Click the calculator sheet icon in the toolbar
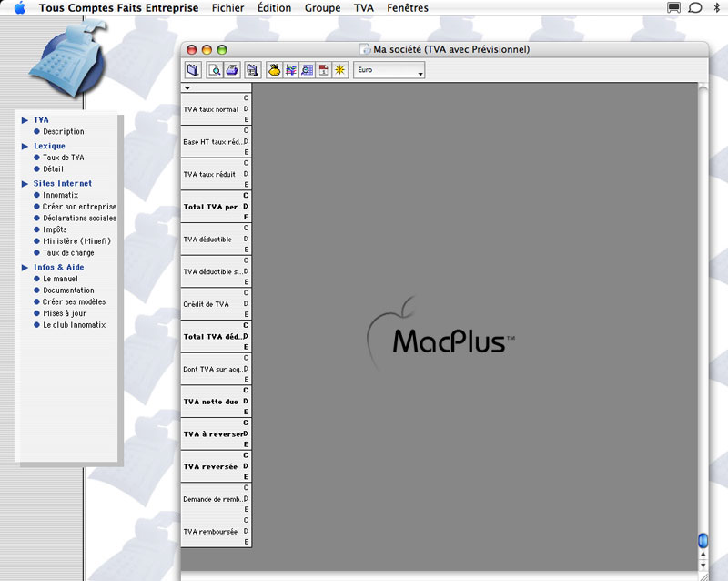Image resolution: width=728 pixels, height=581 pixels. tap(253, 70)
